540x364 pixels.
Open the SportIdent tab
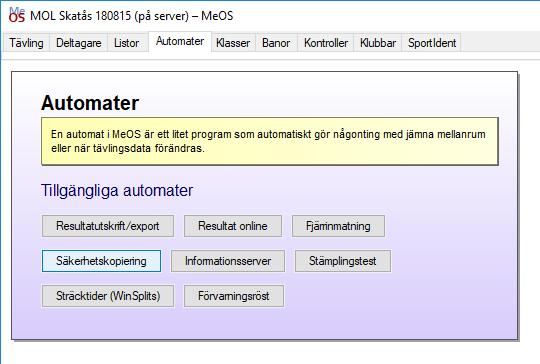(432, 43)
